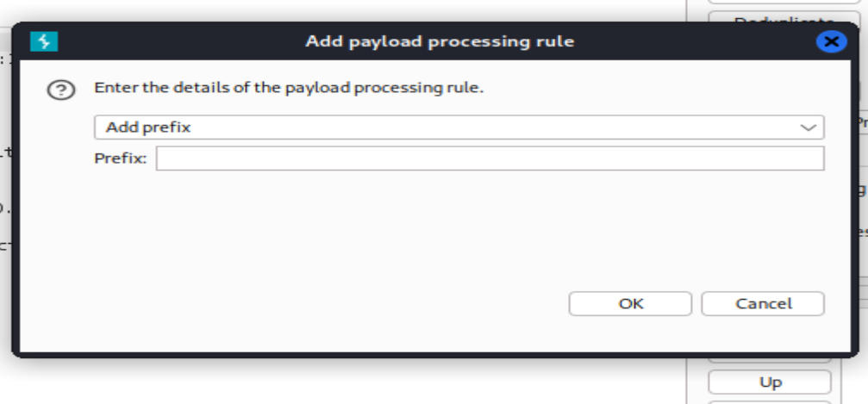Screen dimensions: 868x404
Task: Click the chevron arrow of the rule dropdown
Action: pyautogui.click(x=808, y=127)
